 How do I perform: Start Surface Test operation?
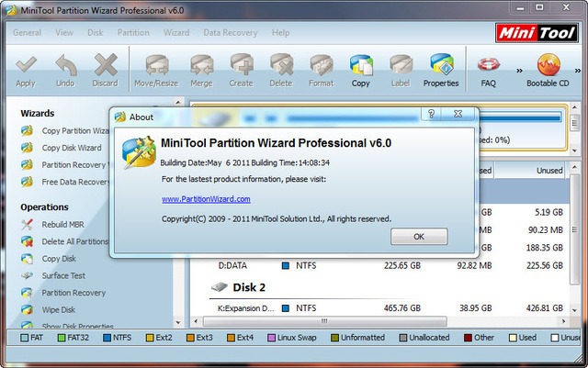coord(53,276)
